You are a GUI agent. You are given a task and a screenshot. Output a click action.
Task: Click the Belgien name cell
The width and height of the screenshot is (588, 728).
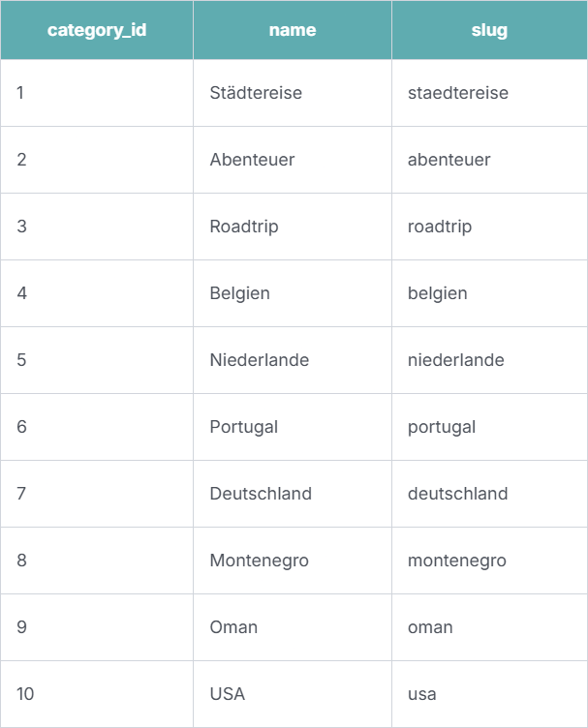[239, 293]
